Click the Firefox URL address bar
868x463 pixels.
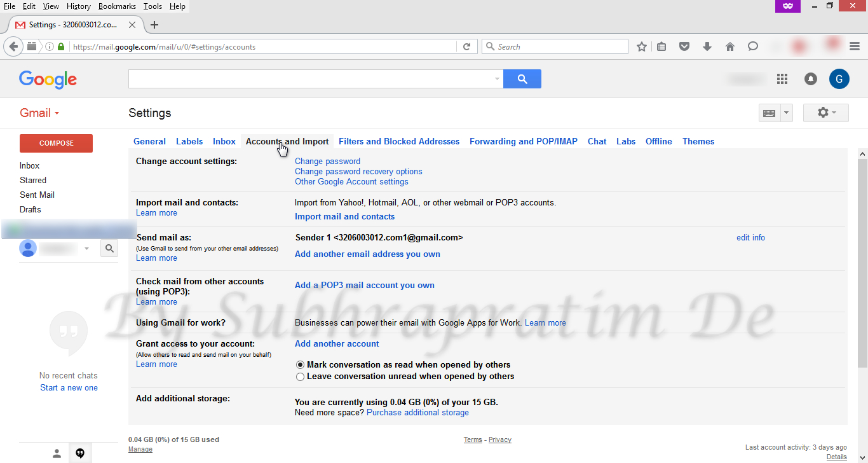tap(263, 47)
